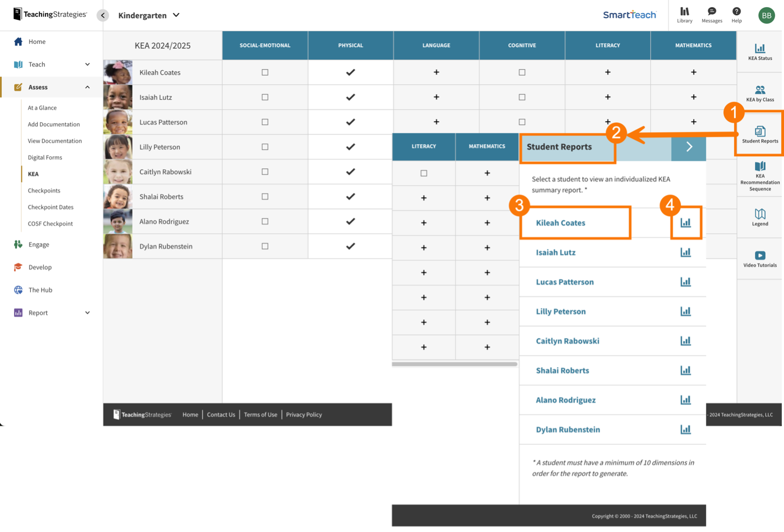Open the Library icon in header
784x532 pixels.
coord(684,15)
